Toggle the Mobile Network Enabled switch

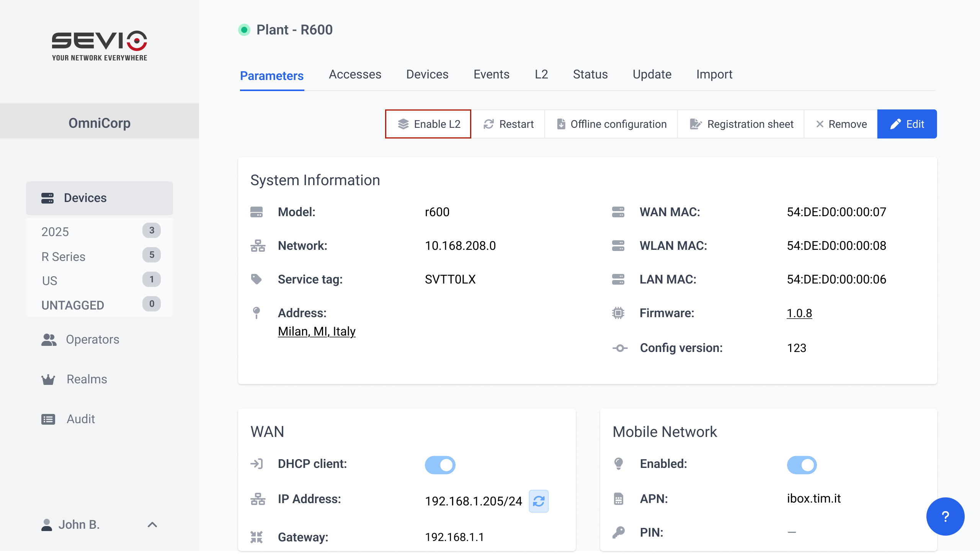coord(802,465)
